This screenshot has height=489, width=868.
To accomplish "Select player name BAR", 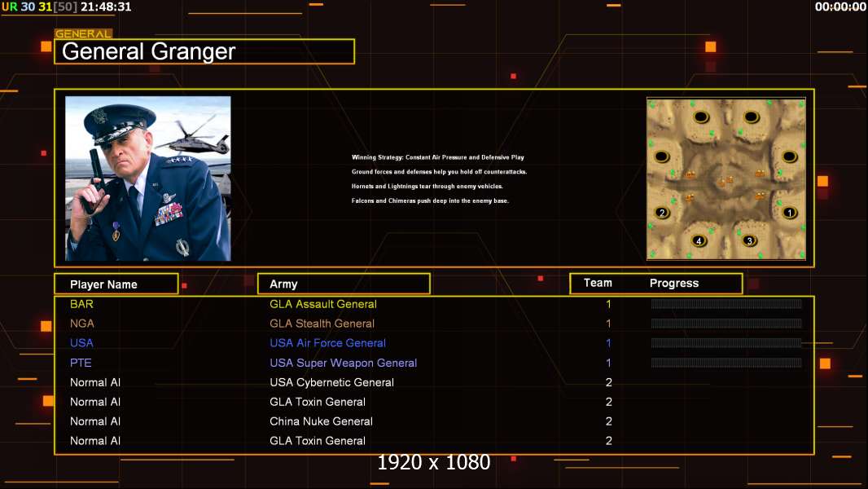I will point(81,304).
